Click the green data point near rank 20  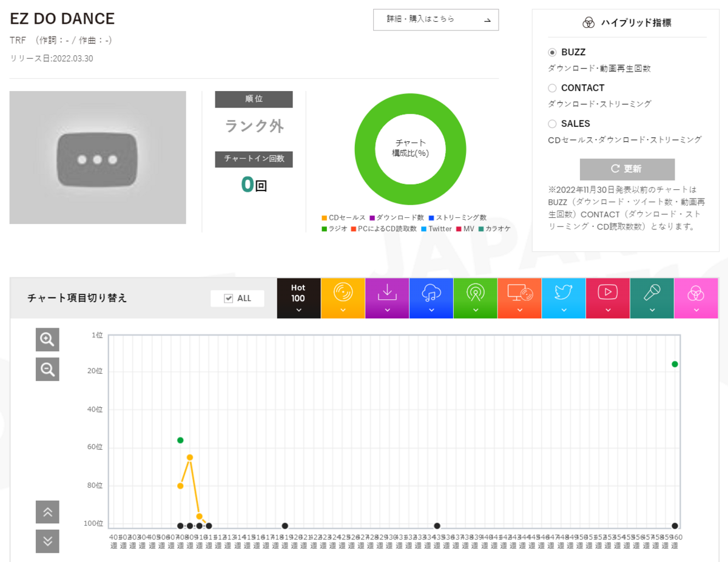pyautogui.click(x=675, y=364)
